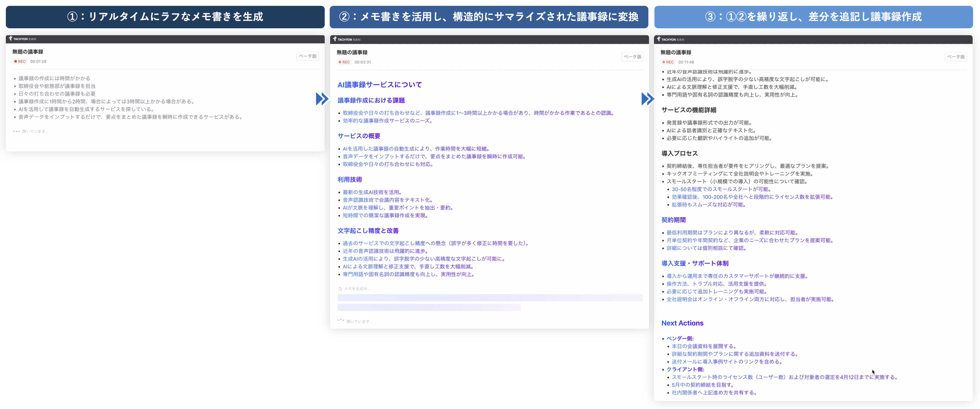Screen dimensions: 980x409
Task: Select the ベータ版 badge in the first panel
Action: [x=307, y=56]
